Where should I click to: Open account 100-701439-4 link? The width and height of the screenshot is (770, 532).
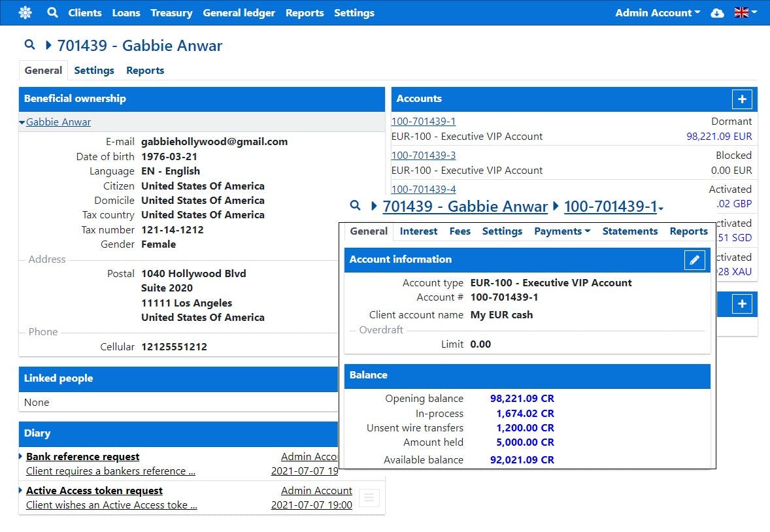(424, 189)
